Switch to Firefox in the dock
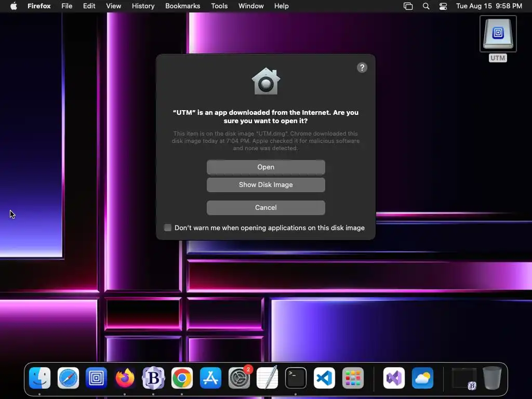 [x=125, y=378]
